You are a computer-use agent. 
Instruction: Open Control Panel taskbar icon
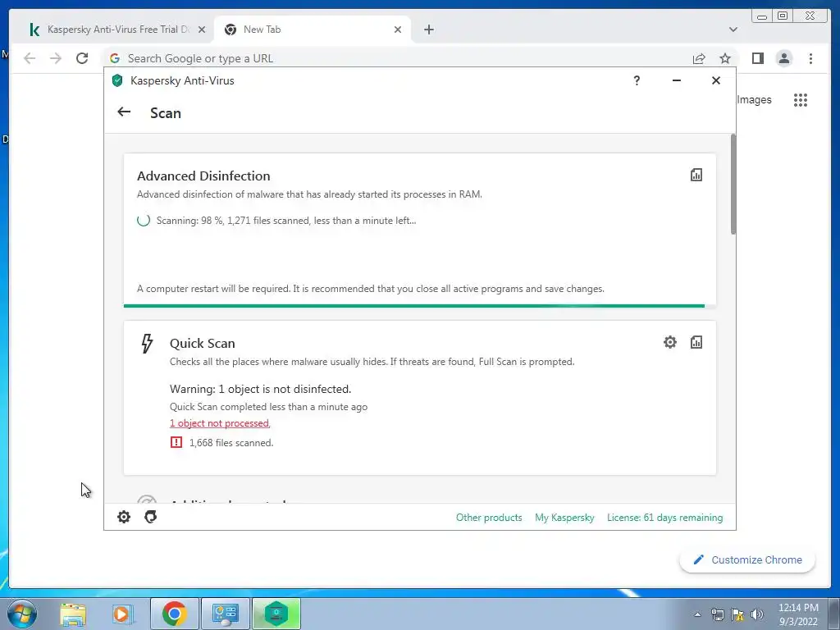point(225,614)
